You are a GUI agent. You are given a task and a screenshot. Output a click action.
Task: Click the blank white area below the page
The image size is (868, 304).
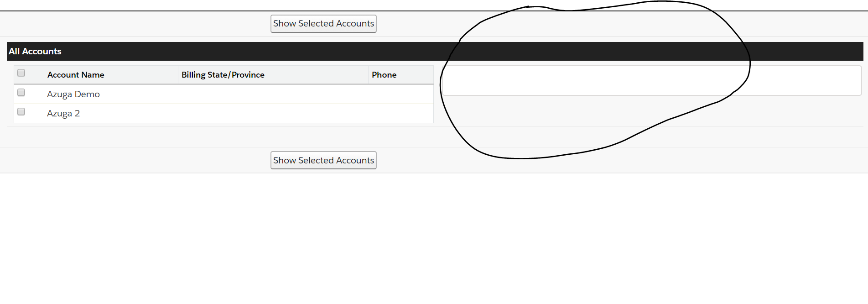coord(433,237)
